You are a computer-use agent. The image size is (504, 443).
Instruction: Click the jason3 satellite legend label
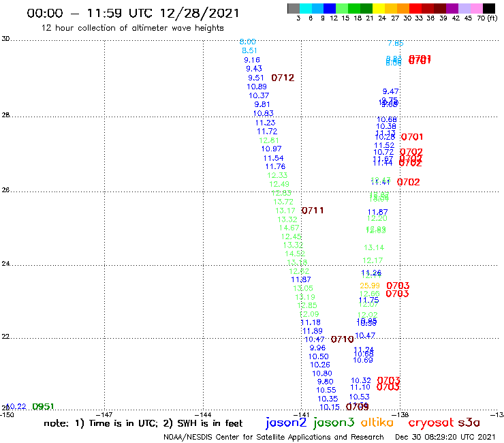(334, 423)
